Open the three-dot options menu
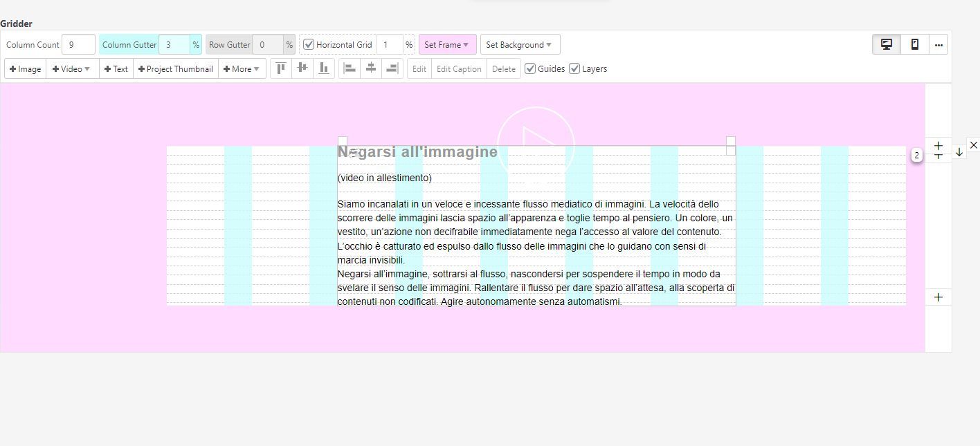This screenshot has height=446, width=980. click(938, 44)
